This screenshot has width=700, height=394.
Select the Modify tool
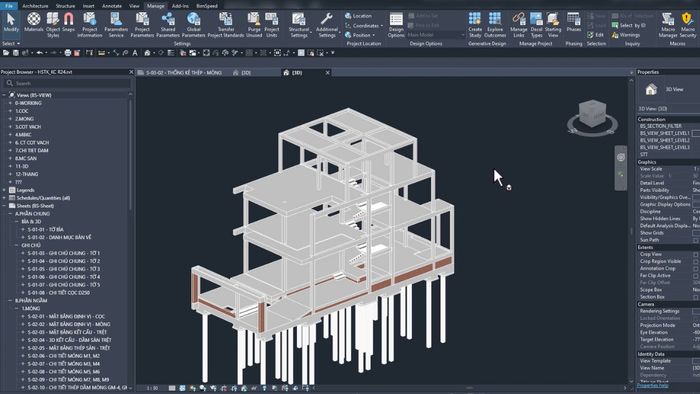click(x=11, y=25)
